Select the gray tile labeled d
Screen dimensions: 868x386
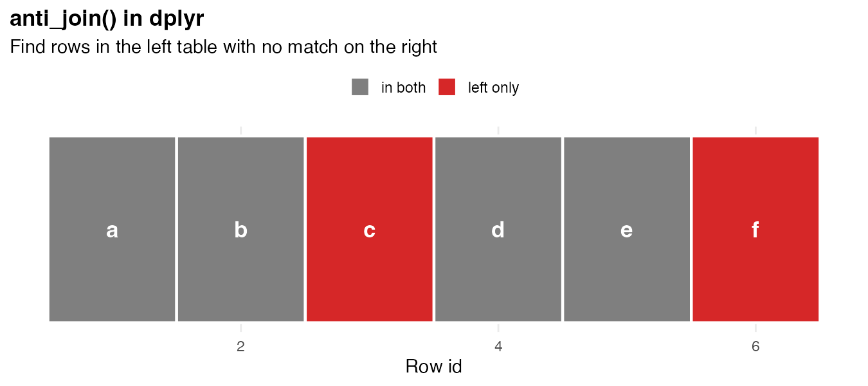pyautogui.click(x=498, y=193)
